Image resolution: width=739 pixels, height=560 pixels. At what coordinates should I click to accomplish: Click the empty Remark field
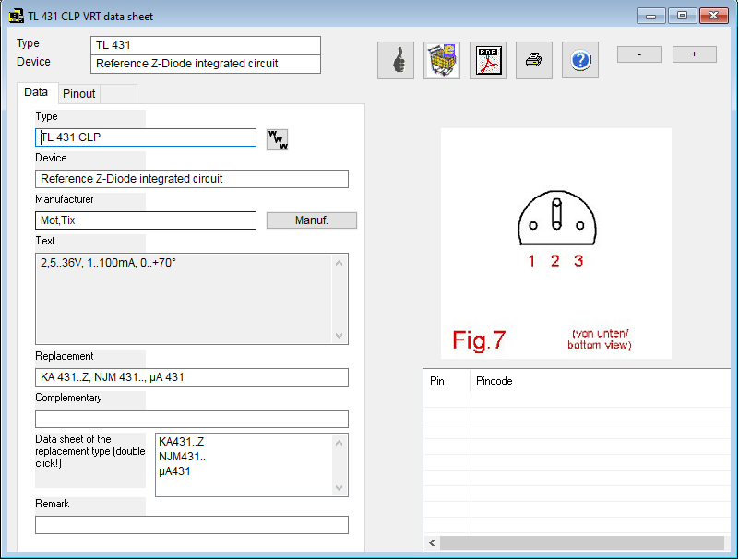click(x=192, y=525)
